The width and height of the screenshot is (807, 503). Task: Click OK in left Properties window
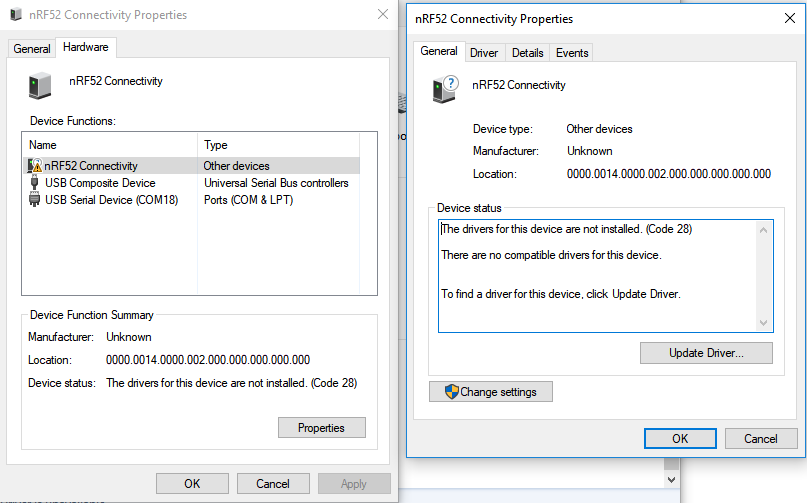(192, 484)
